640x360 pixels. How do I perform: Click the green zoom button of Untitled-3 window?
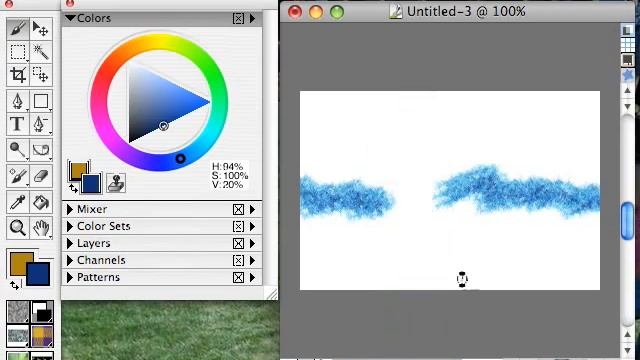337,12
